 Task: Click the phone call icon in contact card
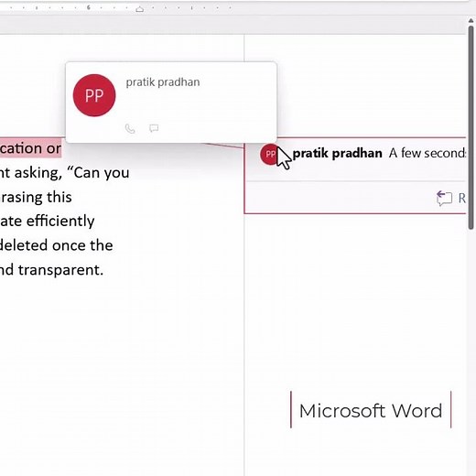click(130, 129)
